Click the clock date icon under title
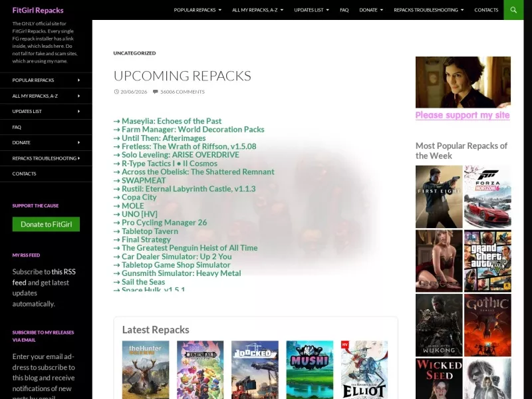The width and height of the screenshot is (532, 399). click(x=116, y=92)
